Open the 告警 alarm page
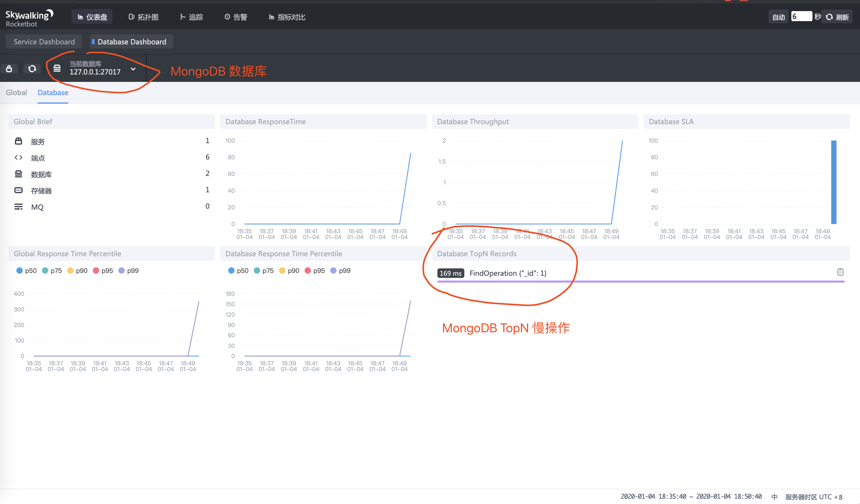Viewport: 860px width, 504px height. point(236,17)
